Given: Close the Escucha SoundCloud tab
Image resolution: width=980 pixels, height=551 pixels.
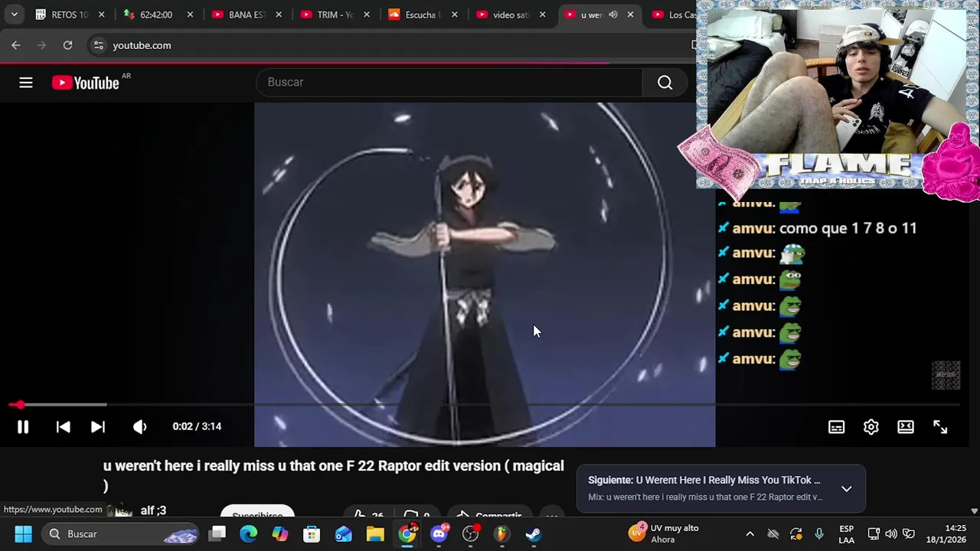Looking at the screenshot, I should click(x=455, y=15).
